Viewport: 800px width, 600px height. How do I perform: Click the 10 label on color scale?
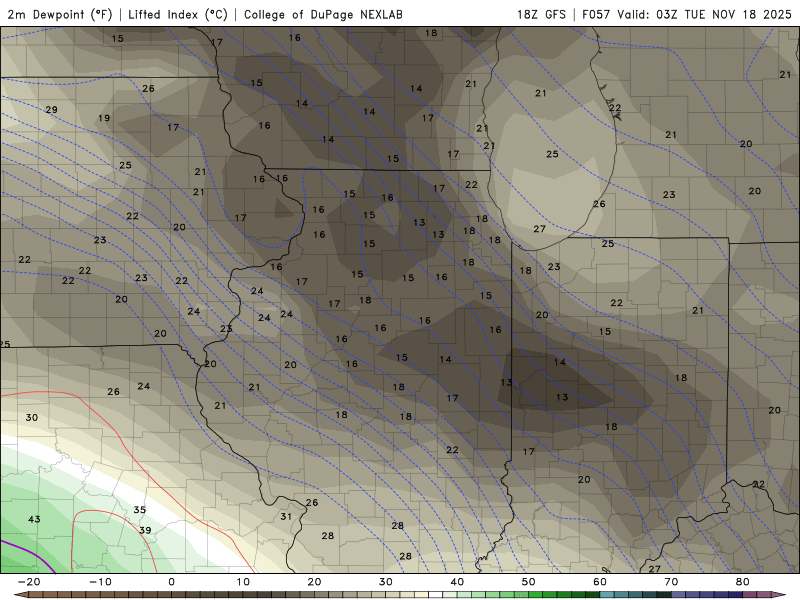point(243,582)
